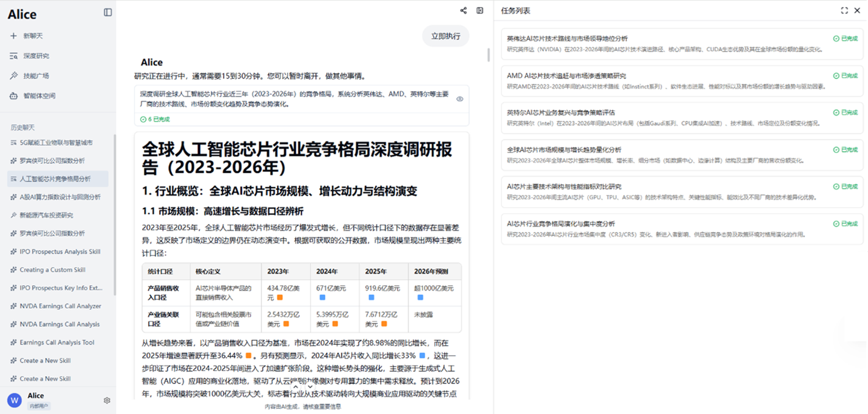868x414 pixels.
Task: Expand the task list panel to fullscreen
Action: 844,10
